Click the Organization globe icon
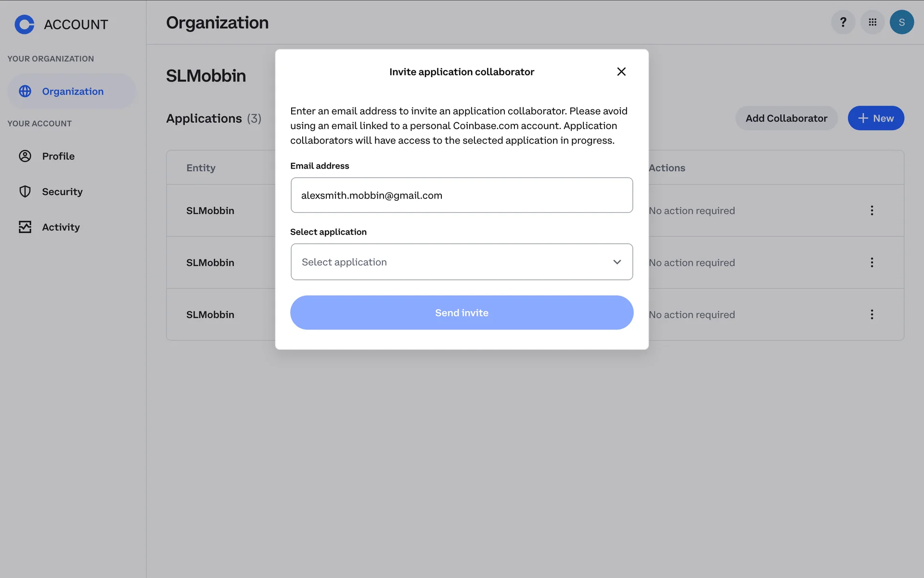 coord(25,91)
